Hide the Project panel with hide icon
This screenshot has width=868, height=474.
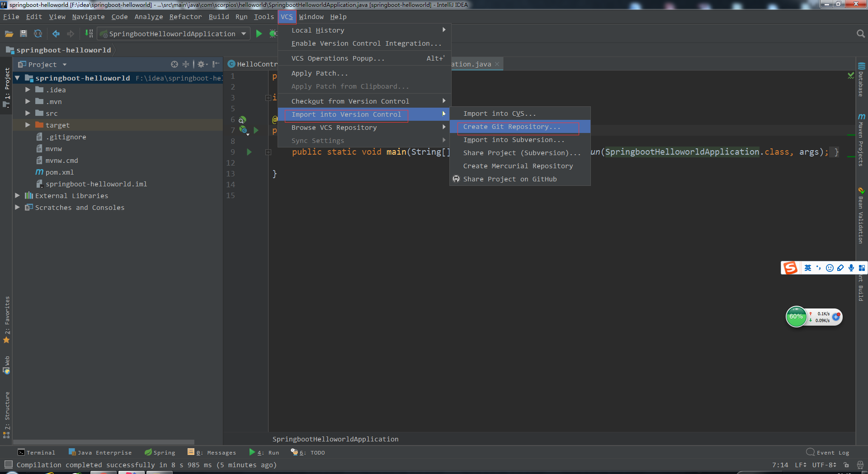pos(216,64)
